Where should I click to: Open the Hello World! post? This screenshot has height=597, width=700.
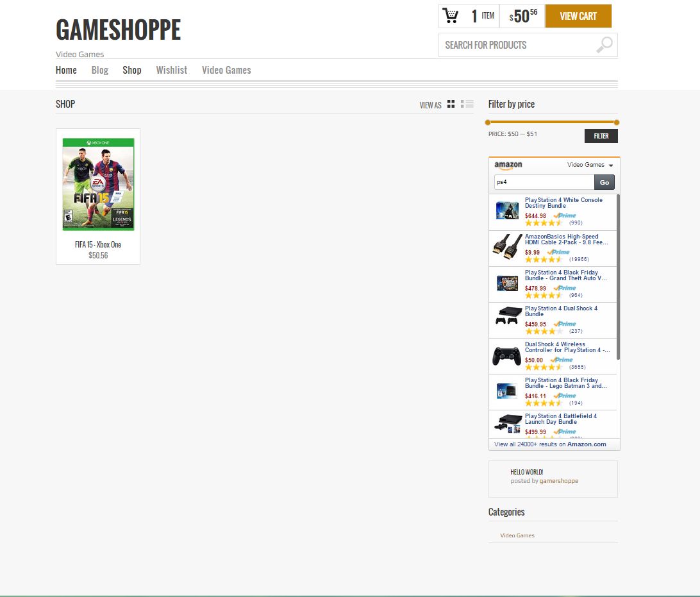[x=527, y=472]
